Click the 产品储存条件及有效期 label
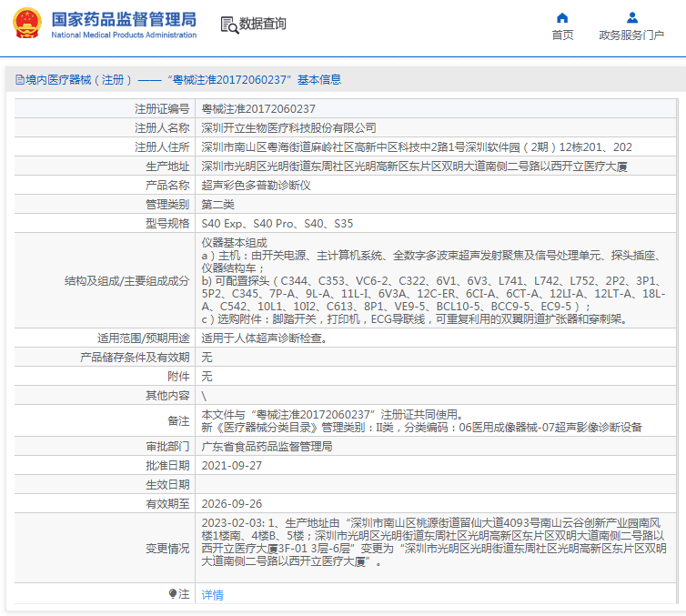 (135, 358)
